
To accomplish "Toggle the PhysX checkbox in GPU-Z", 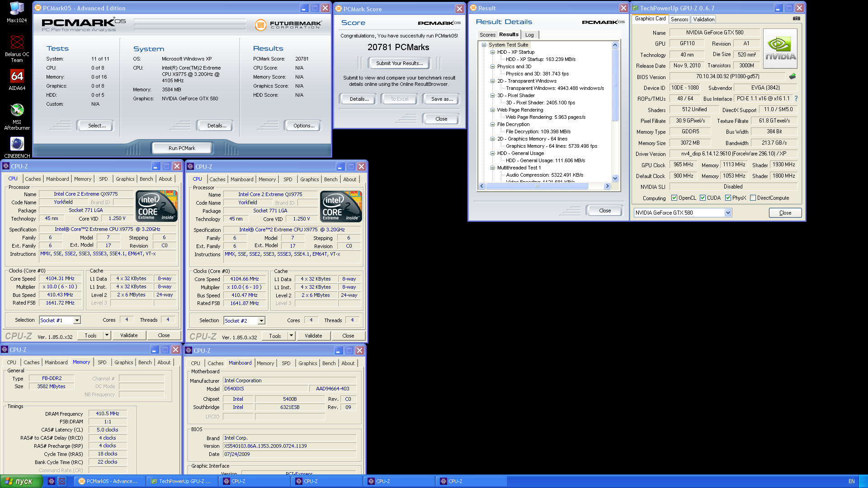I will point(728,198).
